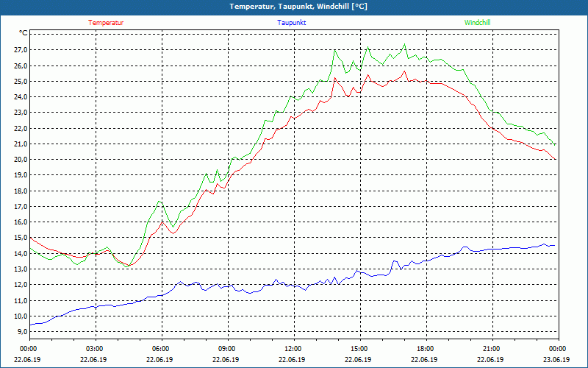Click the 23,0 y-axis value

21,113
